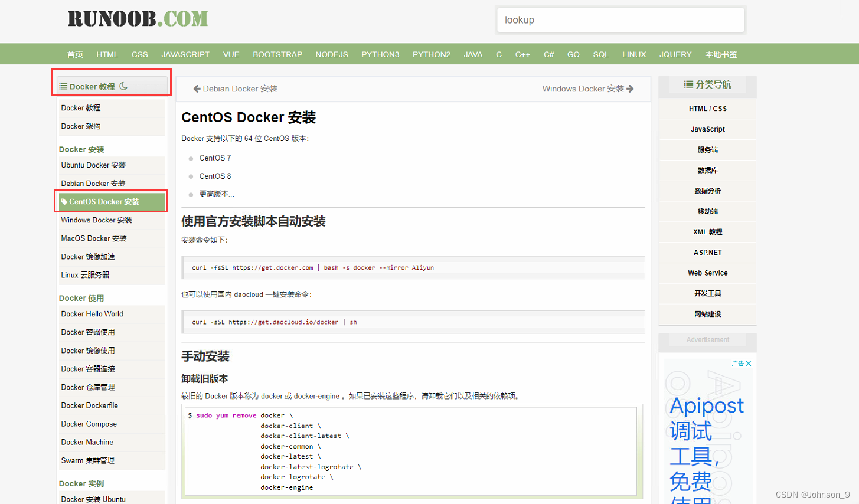Switch to the PYTHON3 tab
The width and height of the screenshot is (859, 504).
381,54
